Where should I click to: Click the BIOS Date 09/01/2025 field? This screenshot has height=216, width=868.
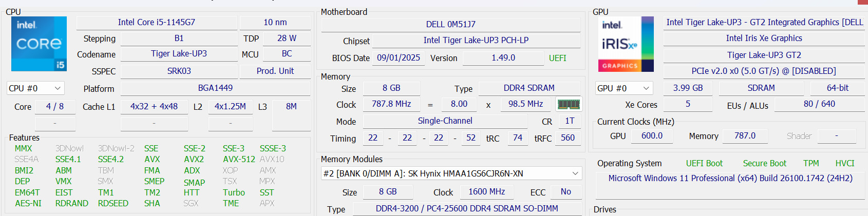(x=399, y=58)
